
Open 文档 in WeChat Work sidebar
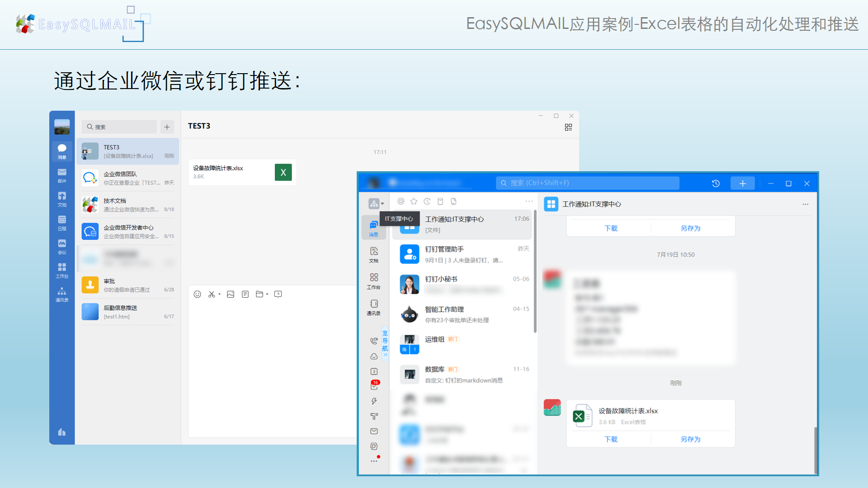62,199
